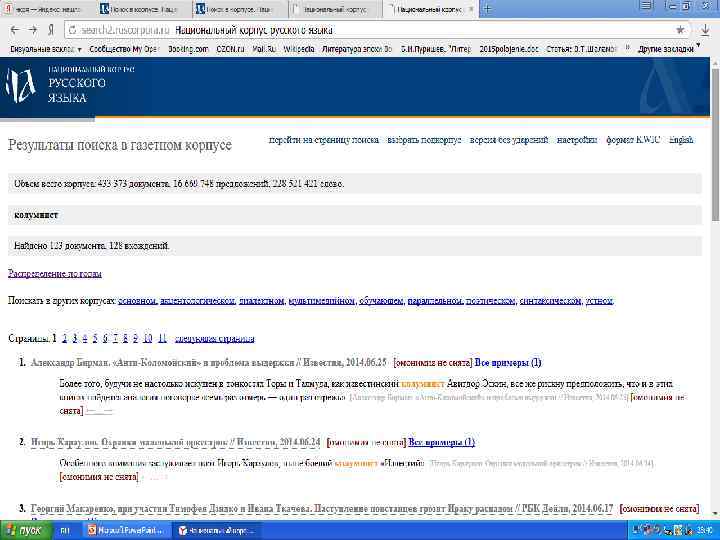Search in основном corpus
Screen dimensions: 720x540
(x=137, y=301)
